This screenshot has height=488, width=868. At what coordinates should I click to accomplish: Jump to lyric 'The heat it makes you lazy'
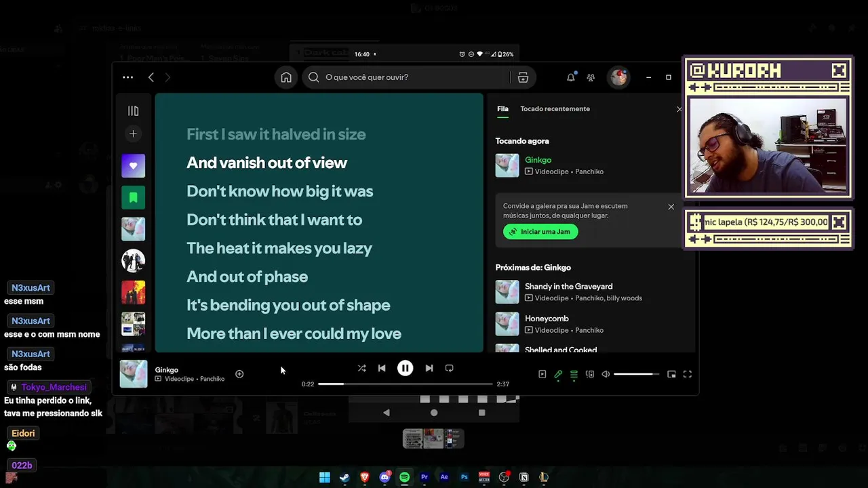pyautogui.click(x=279, y=248)
